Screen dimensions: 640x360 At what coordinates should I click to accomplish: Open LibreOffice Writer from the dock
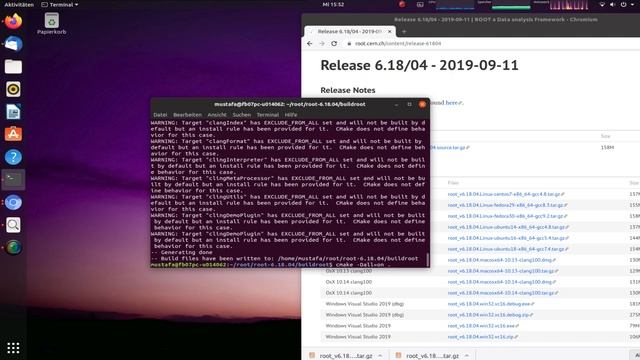pyautogui.click(x=13, y=111)
